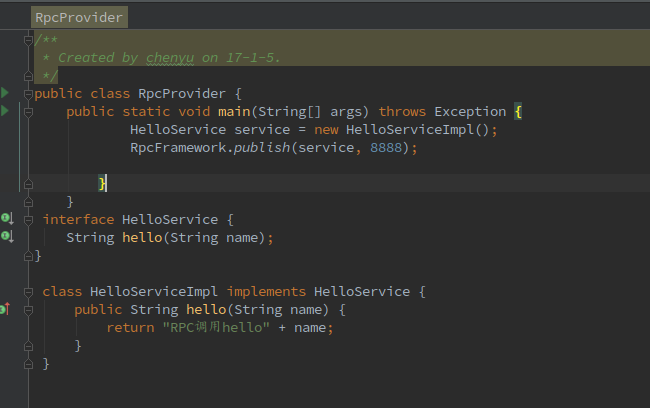Click the Exception type in throws clause
The width and height of the screenshot is (650, 408).
pyautogui.click(x=469, y=111)
